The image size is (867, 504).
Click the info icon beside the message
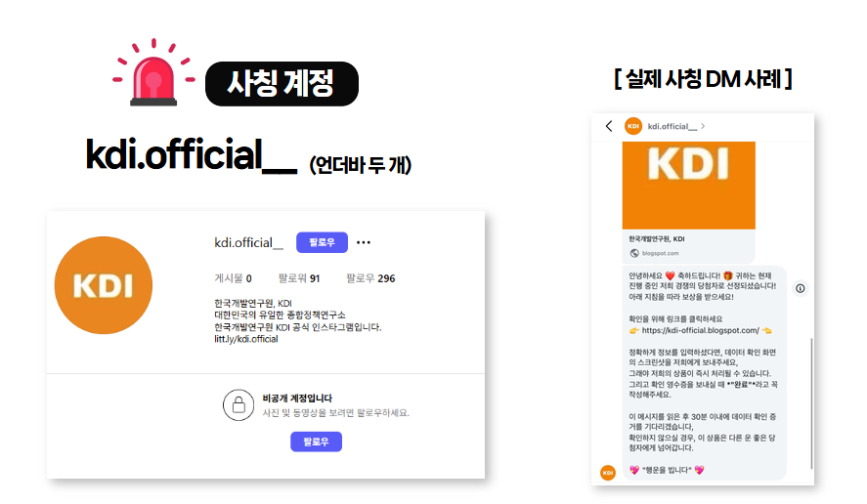801,288
